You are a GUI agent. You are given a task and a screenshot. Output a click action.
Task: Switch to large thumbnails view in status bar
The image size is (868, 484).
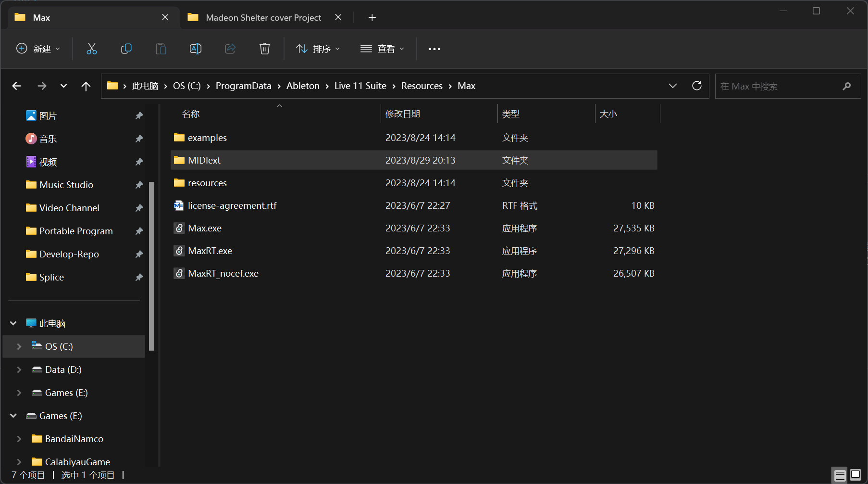pyautogui.click(x=856, y=475)
